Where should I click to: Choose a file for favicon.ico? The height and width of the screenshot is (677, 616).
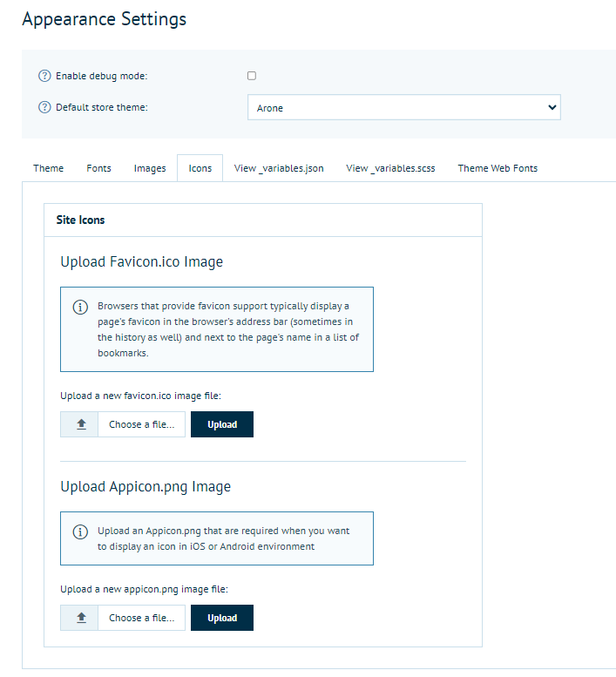pos(141,424)
